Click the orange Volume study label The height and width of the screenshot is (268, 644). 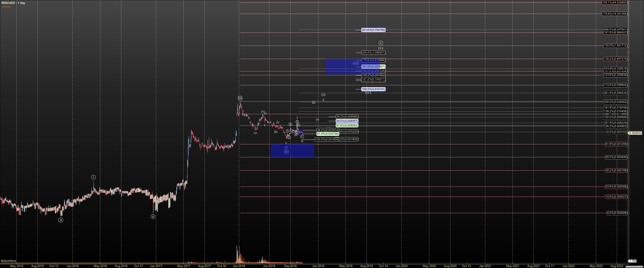[x=6, y=7]
